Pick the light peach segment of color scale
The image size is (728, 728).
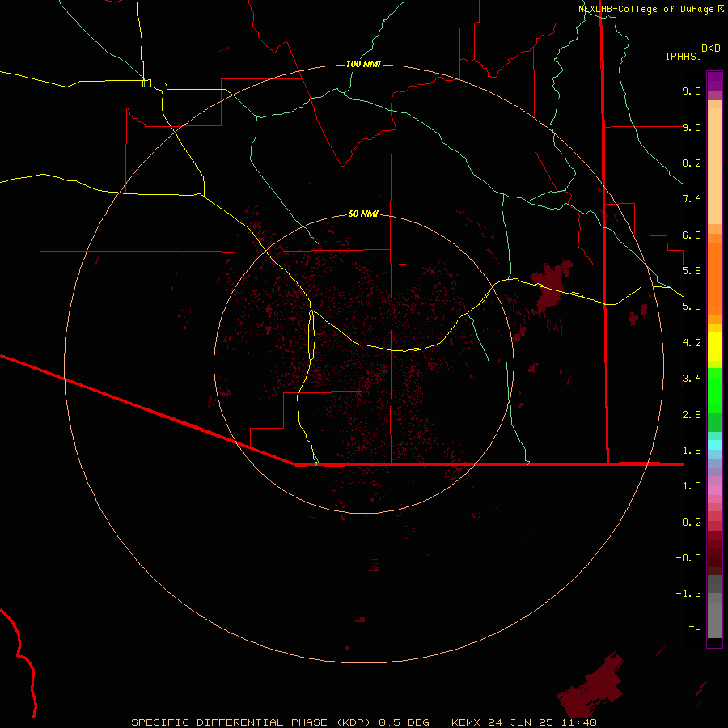714,166
